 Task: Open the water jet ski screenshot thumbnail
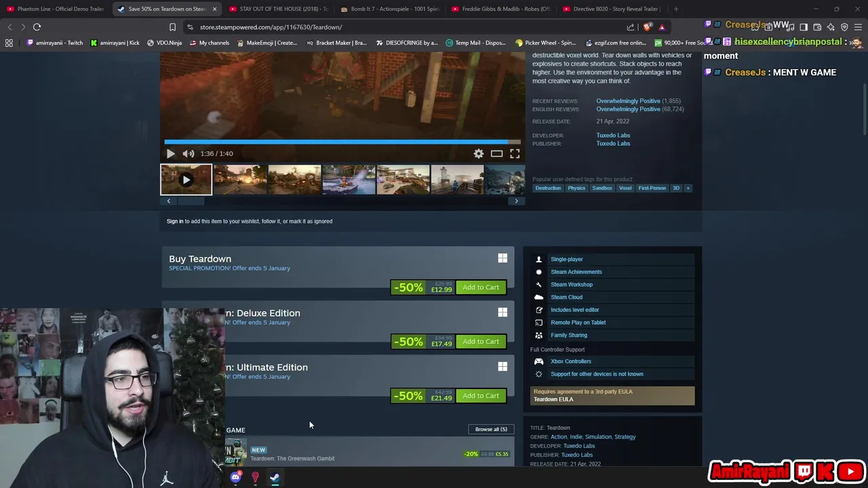pos(349,180)
